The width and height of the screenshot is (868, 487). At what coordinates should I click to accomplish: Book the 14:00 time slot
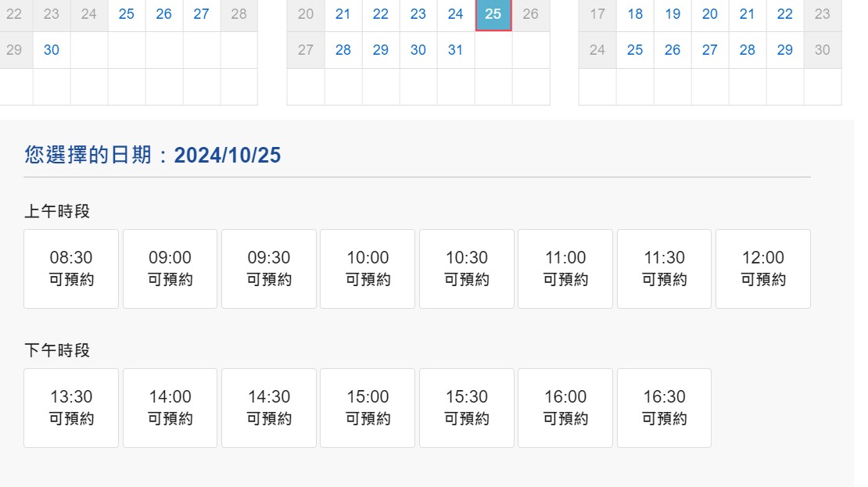[x=170, y=407]
